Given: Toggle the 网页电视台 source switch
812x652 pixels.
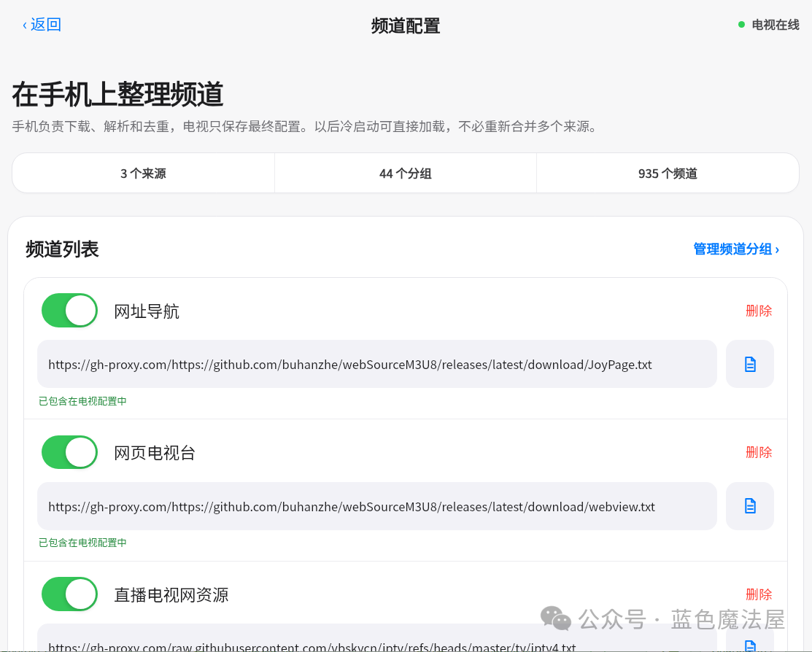Looking at the screenshot, I should point(69,452).
